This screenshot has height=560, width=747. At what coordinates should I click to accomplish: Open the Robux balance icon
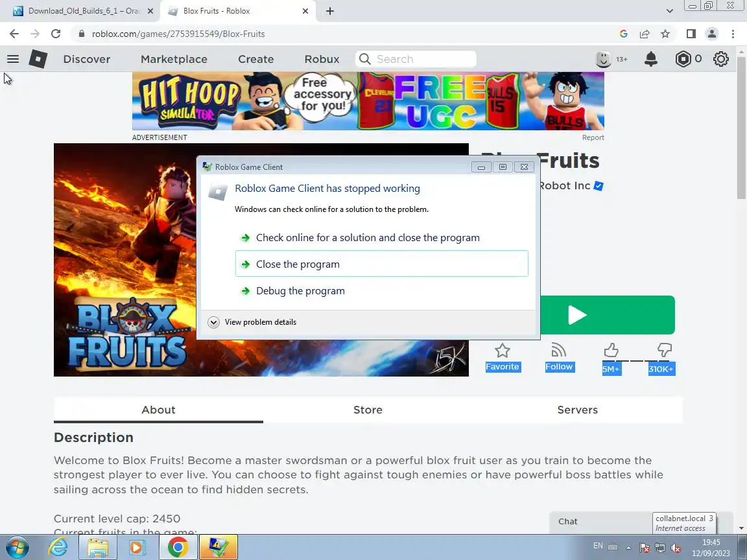pyautogui.click(x=683, y=59)
